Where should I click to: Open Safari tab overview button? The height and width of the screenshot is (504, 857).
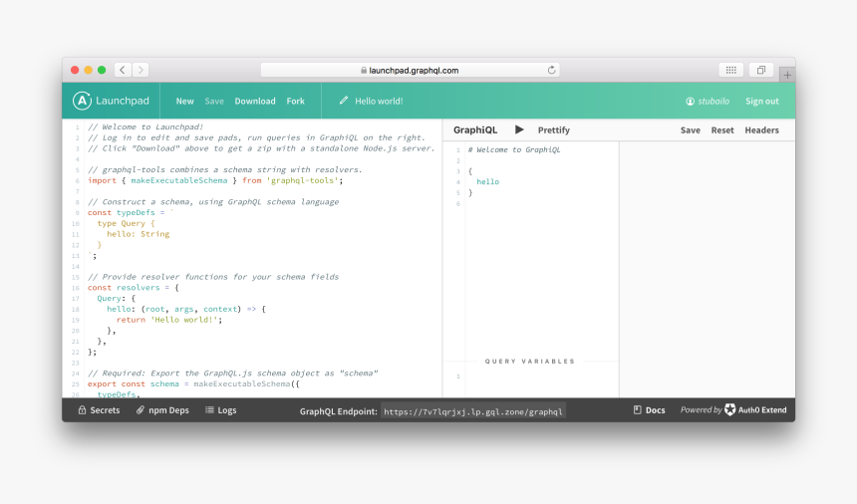point(760,70)
